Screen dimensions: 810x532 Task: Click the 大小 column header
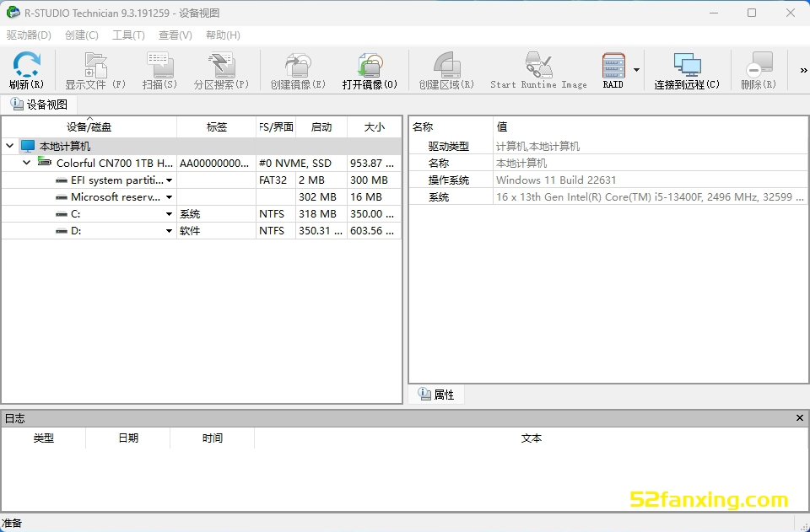(375, 127)
